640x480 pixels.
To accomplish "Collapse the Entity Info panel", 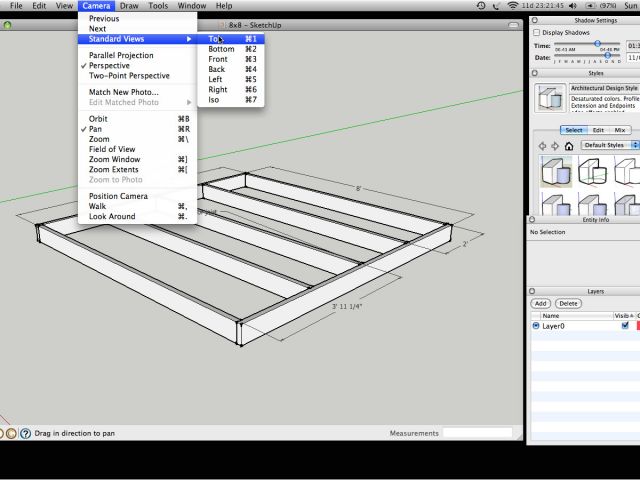I will point(534,219).
